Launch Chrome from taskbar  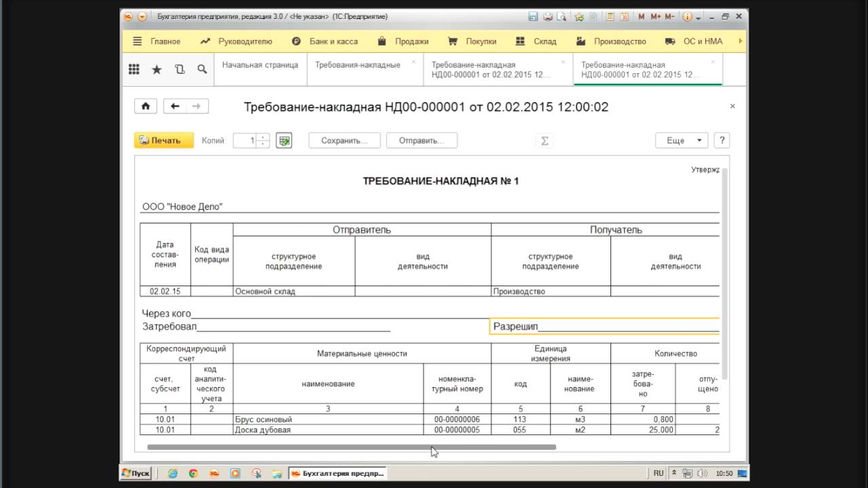pyautogui.click(x=193, y=473)
